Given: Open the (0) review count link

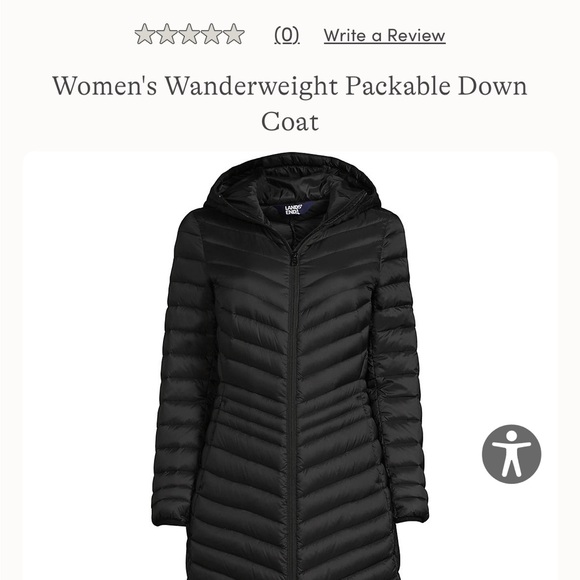Looking at the screenshot, I should pyautogui.click(x=287, y=36).
